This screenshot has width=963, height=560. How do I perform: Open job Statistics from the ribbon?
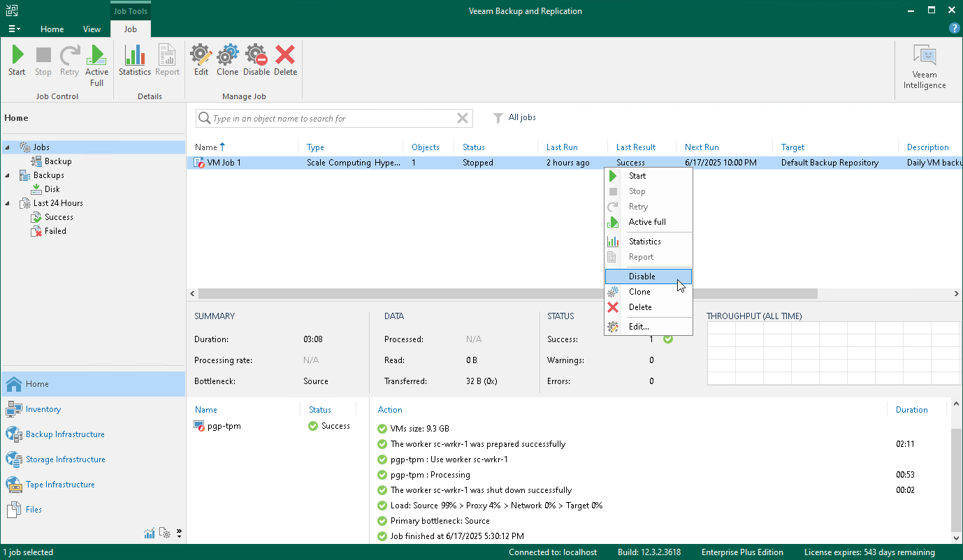[135, 61]
